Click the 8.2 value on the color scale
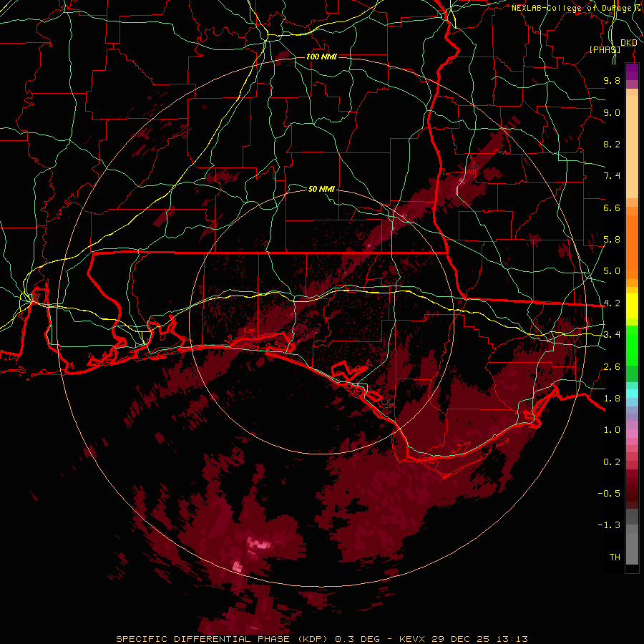This screenshot has height=644, width=644. (612, 144)
